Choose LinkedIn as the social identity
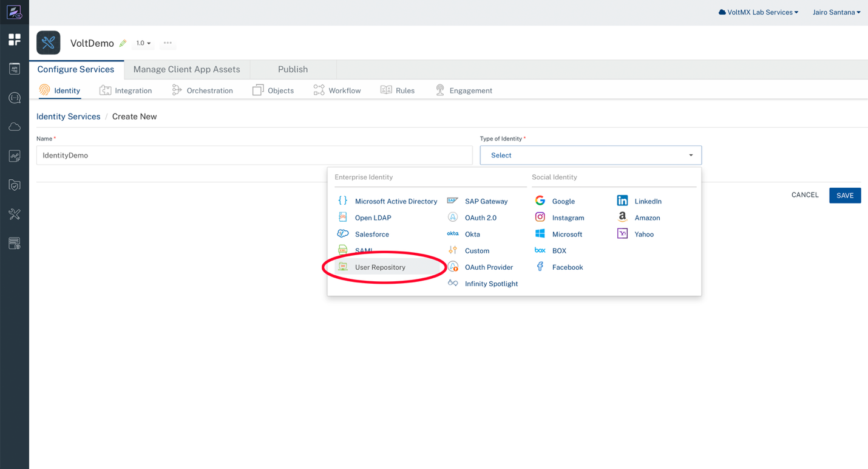 tap(639, 201)
